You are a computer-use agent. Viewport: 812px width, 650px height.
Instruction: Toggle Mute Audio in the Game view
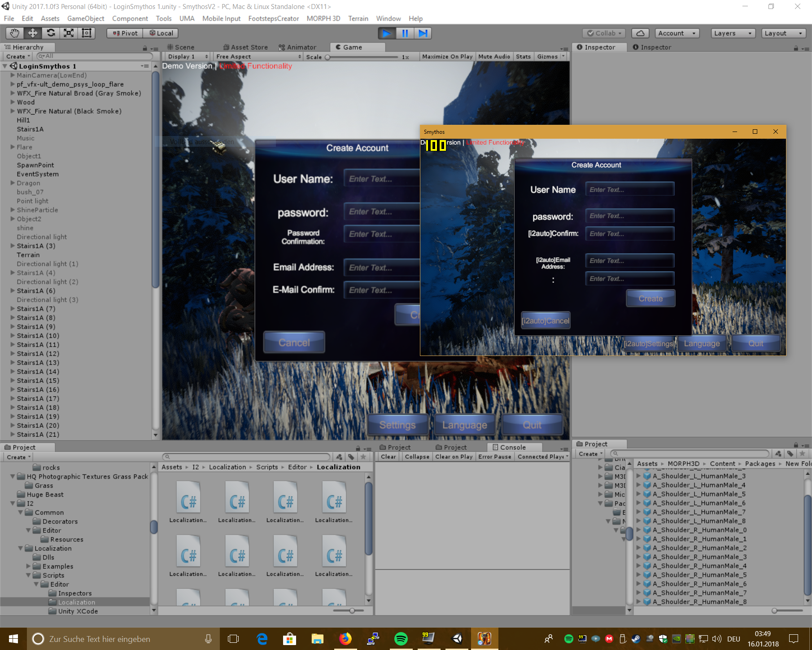tap(494, 57)
